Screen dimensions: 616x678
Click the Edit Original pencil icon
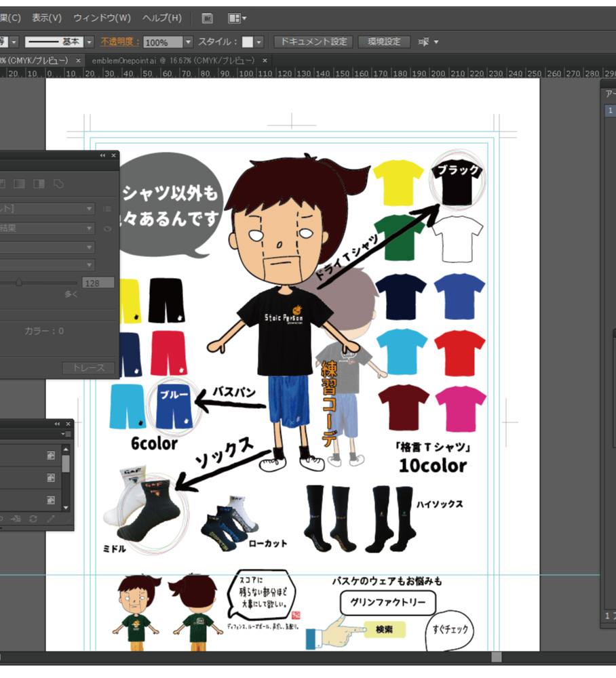(51, 519)
